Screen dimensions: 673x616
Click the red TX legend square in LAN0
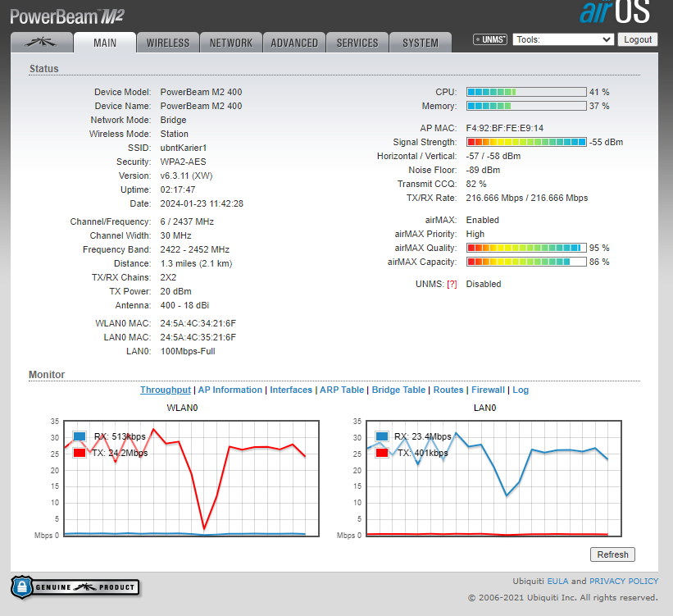(382, 453)
